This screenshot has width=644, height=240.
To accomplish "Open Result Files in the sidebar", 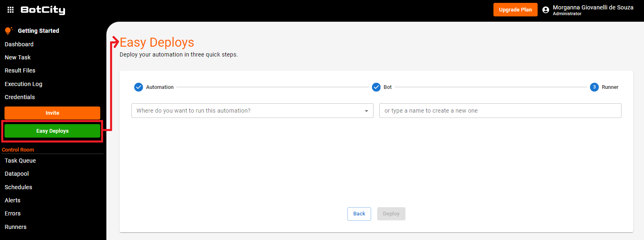I will click(20, 70).
